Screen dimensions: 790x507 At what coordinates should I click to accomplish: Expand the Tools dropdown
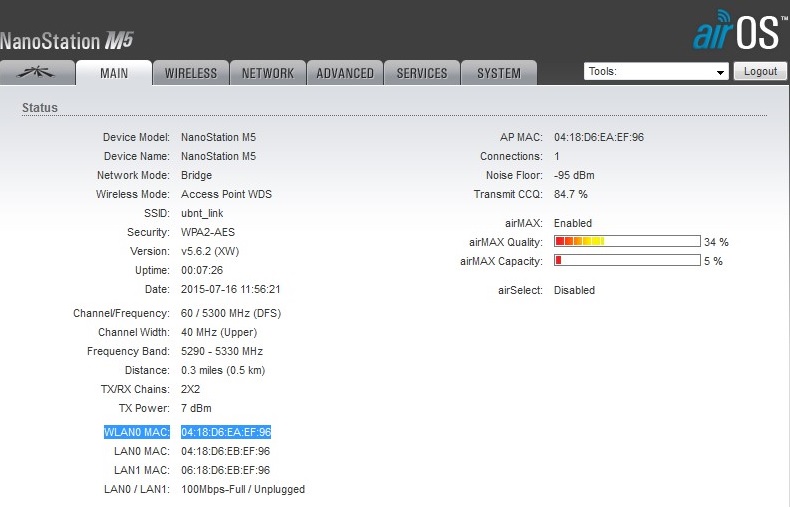coord(656,72)
